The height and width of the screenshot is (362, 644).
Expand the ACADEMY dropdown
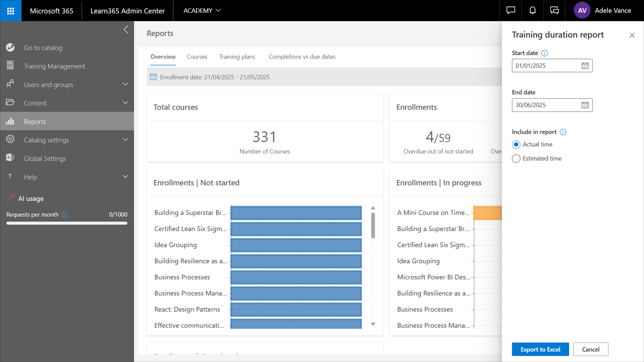202,11
